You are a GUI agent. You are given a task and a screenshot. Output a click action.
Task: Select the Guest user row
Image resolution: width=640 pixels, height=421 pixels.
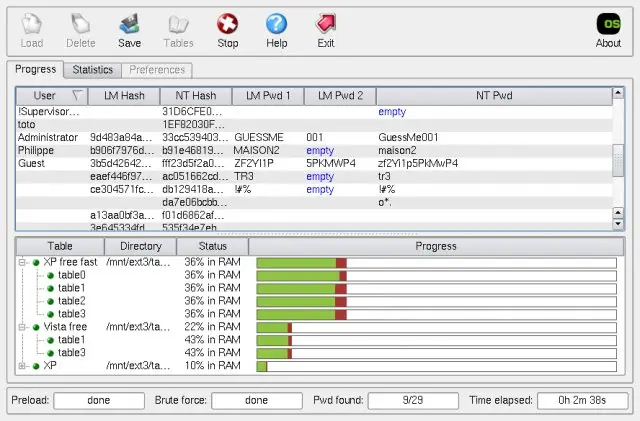pos(314,164)
